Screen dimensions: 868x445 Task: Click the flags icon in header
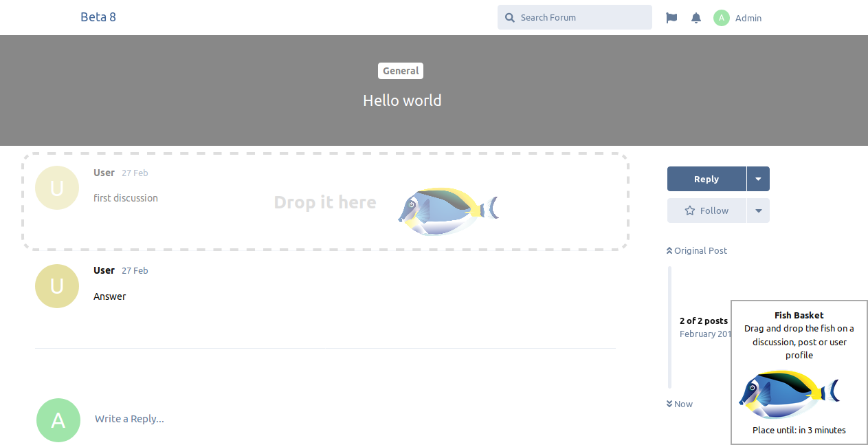[671, 18]
